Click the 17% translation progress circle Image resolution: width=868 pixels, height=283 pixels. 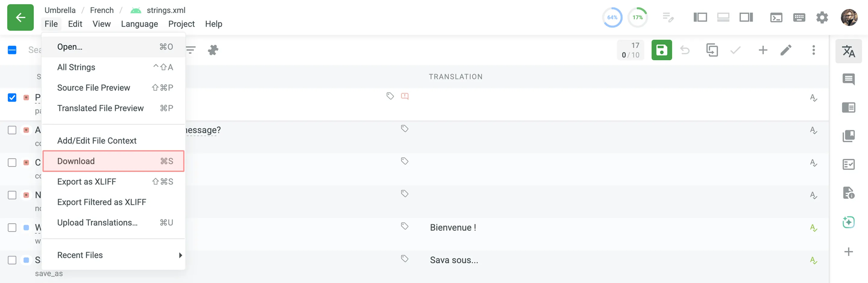point(637,17)
